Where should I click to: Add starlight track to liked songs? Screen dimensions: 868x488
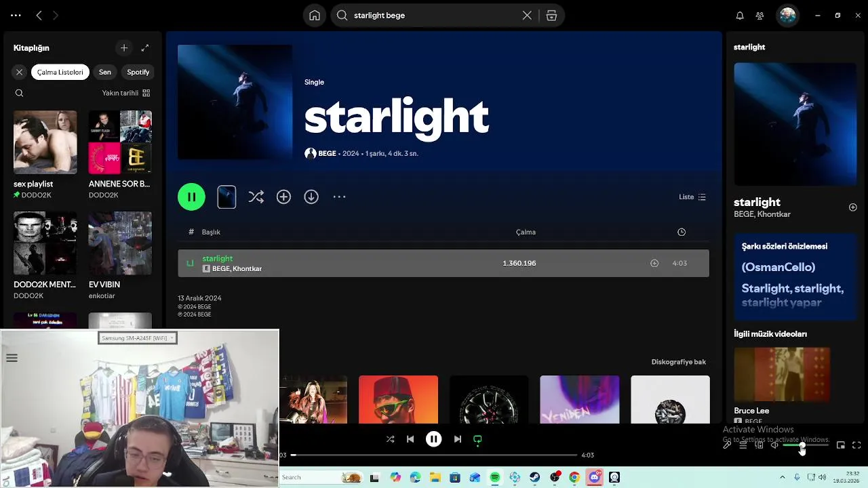point(654,263)
